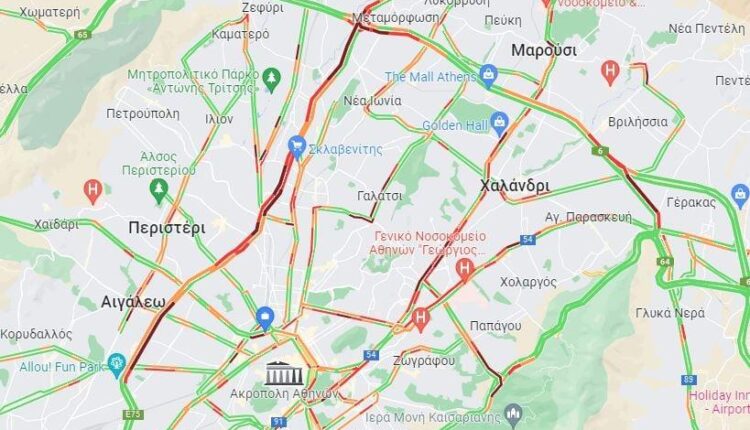
Task: Select the Allou! Fun Park pin
Action: pyautogui.click(x=116, y=366)
